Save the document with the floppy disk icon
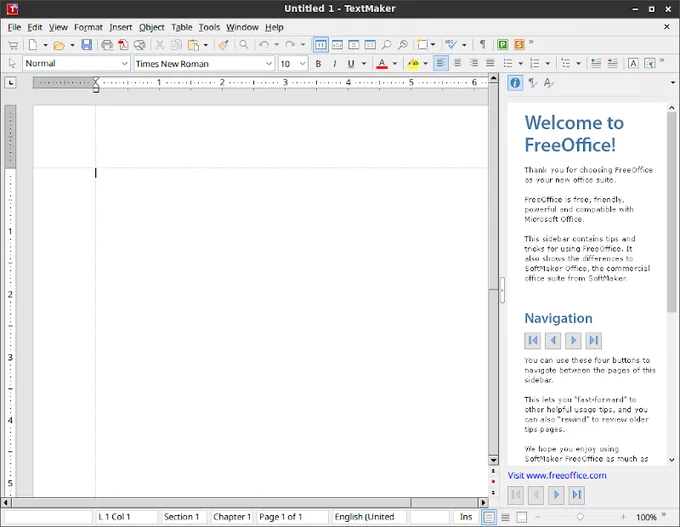680x527 pixels. tap(87, 45)
